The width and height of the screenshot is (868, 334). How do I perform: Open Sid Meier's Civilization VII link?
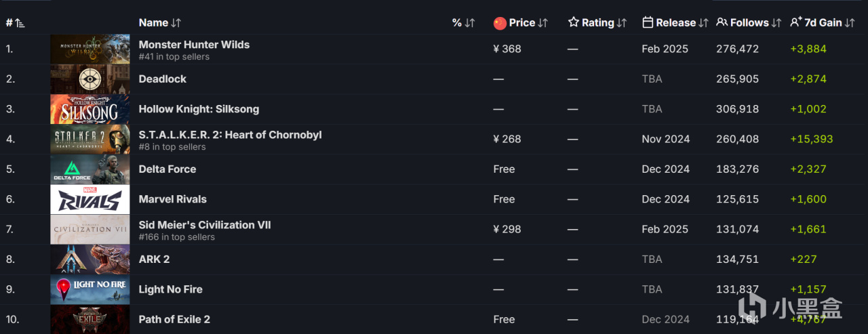pyautogui.click(x=205, y=225)
